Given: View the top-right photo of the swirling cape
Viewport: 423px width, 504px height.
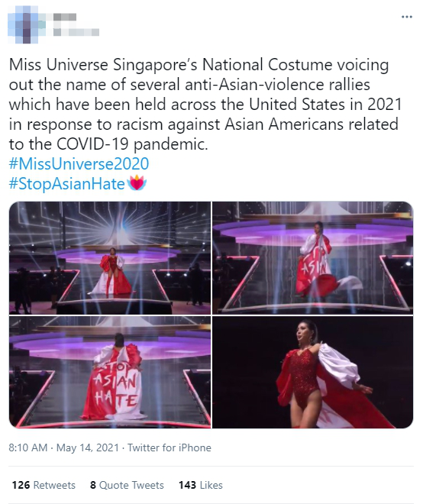Looking at the screenshot, I should coord(313,258).
